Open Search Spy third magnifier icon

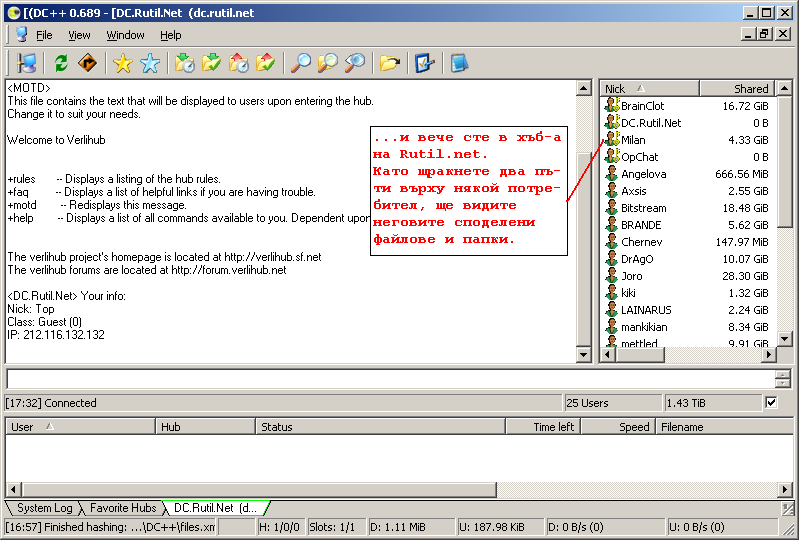(x=355, y=63)
